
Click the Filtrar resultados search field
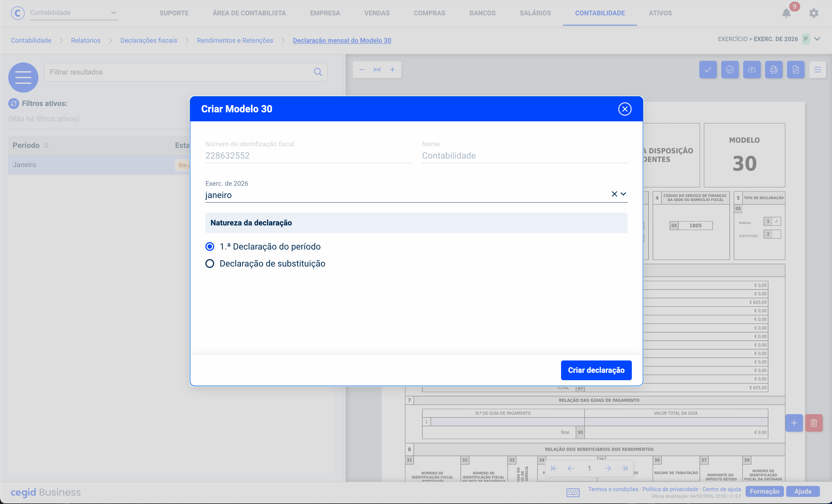tap(179, 72)
